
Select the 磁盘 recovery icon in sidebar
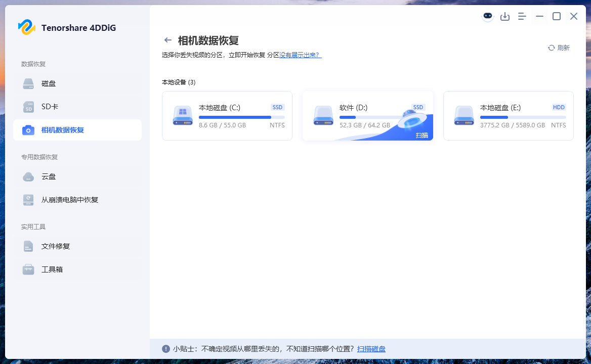point(28,83)
